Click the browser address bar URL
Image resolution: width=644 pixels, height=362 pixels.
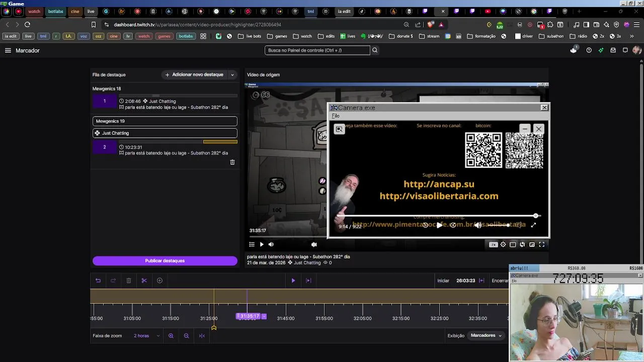click(197, 25)
